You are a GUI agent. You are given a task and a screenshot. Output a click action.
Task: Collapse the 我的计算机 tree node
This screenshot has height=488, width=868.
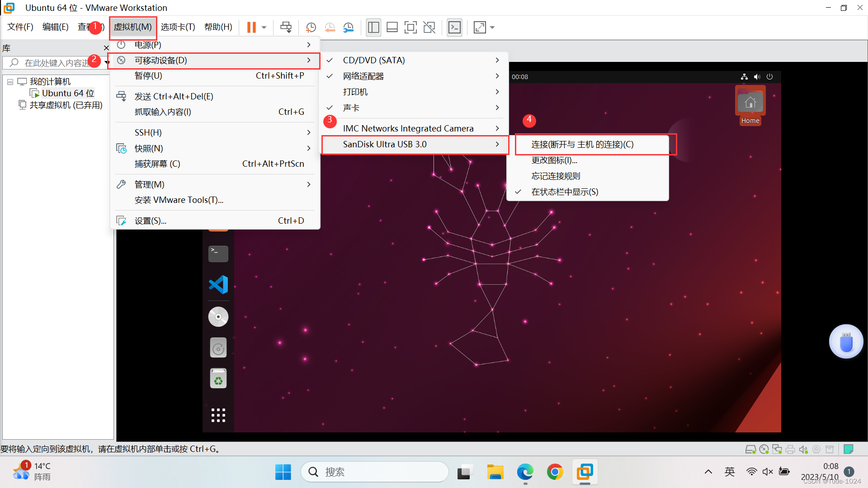(10, 82)
